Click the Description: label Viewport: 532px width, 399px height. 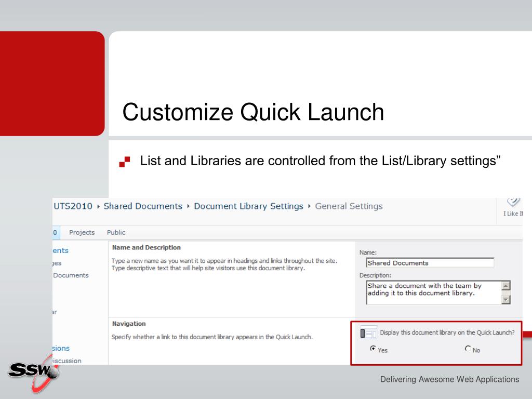[x=375, y=275]
